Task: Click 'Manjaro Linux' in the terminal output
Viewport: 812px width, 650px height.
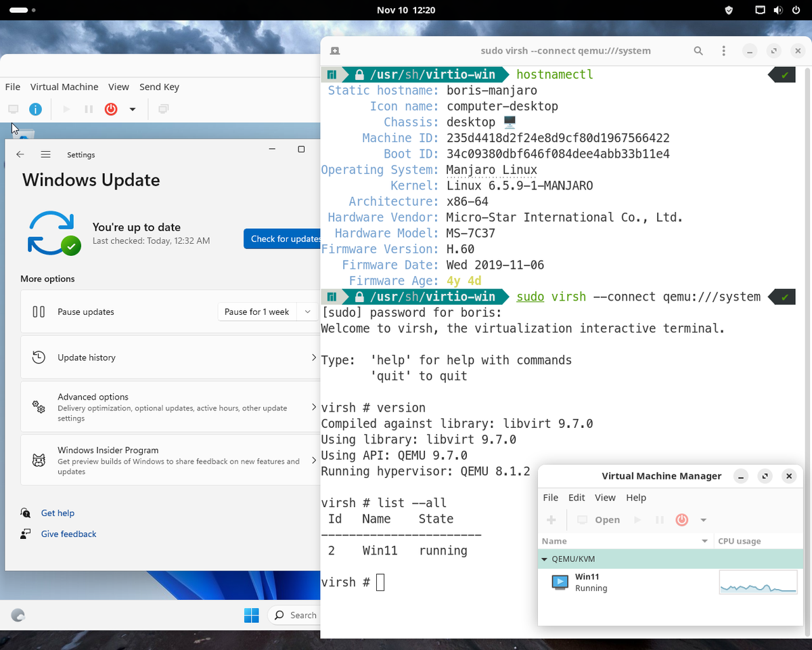Action: [492, 170]
